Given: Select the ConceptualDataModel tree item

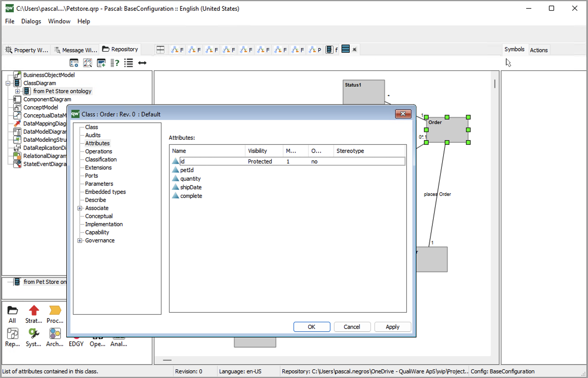Looking at the screenshot, I should pos(45,115).
